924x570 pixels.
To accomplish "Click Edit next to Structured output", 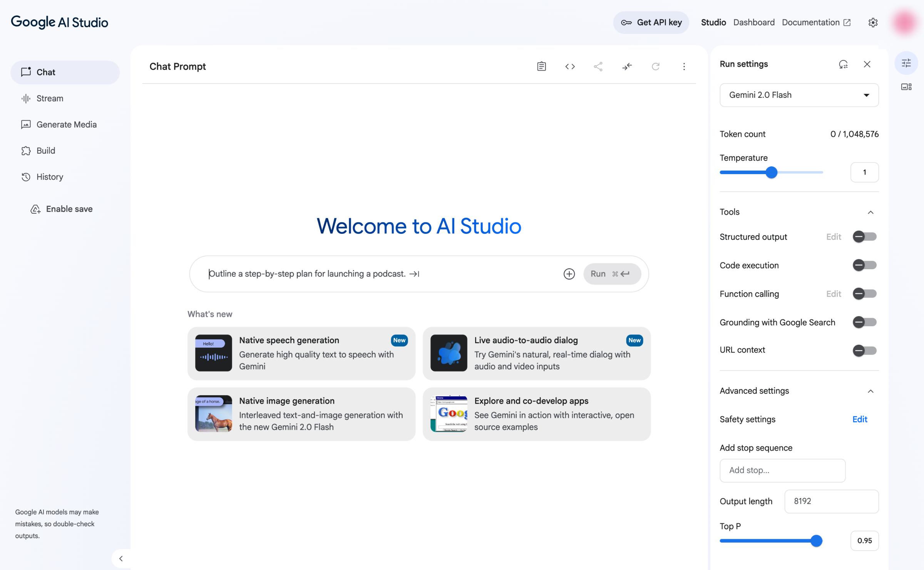I will click(834, 237).
